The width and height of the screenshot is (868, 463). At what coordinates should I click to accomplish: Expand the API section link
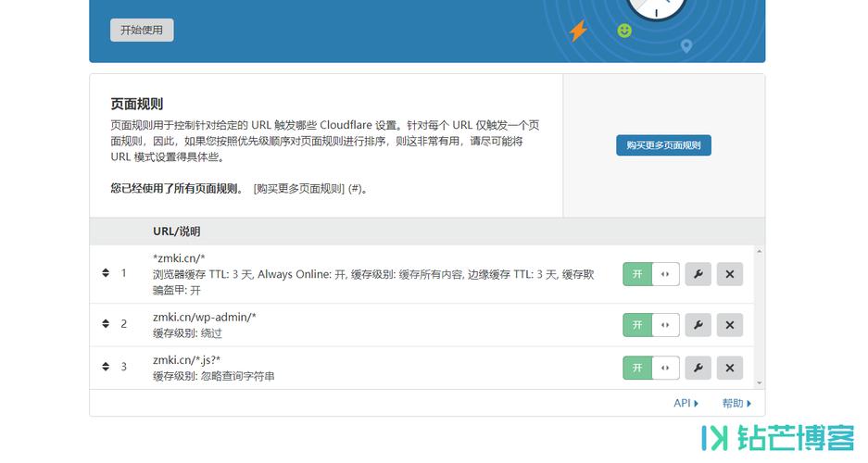(686, 403)
